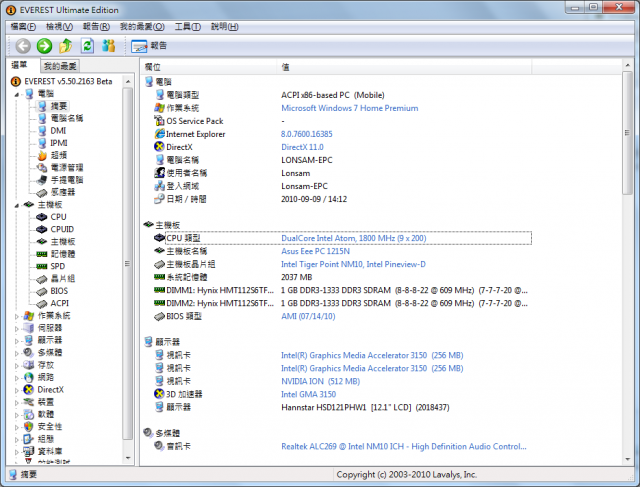Image resolution: width=640 pixels, height=487 pixels.
Task: Click the users icon in toolbar
Action: [109, 46]
